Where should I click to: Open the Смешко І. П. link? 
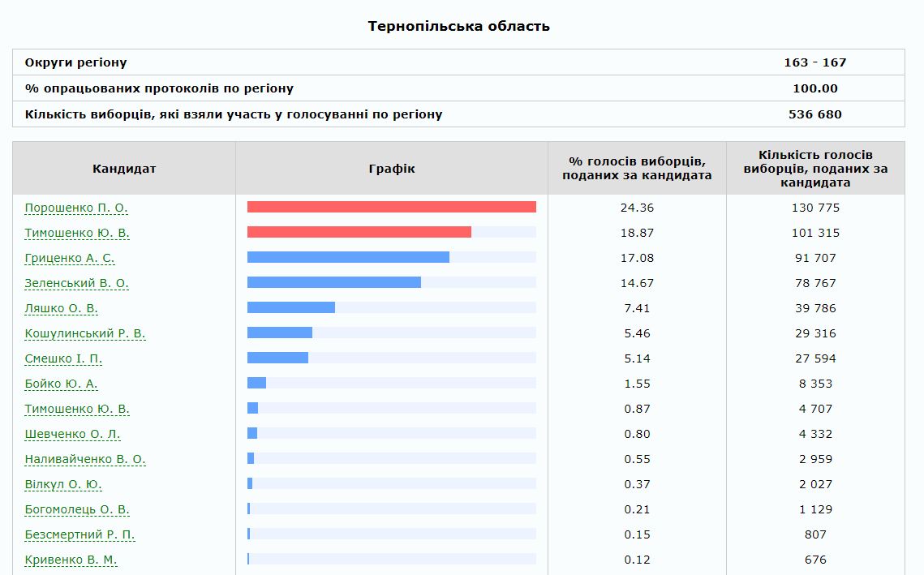point(63,358)
